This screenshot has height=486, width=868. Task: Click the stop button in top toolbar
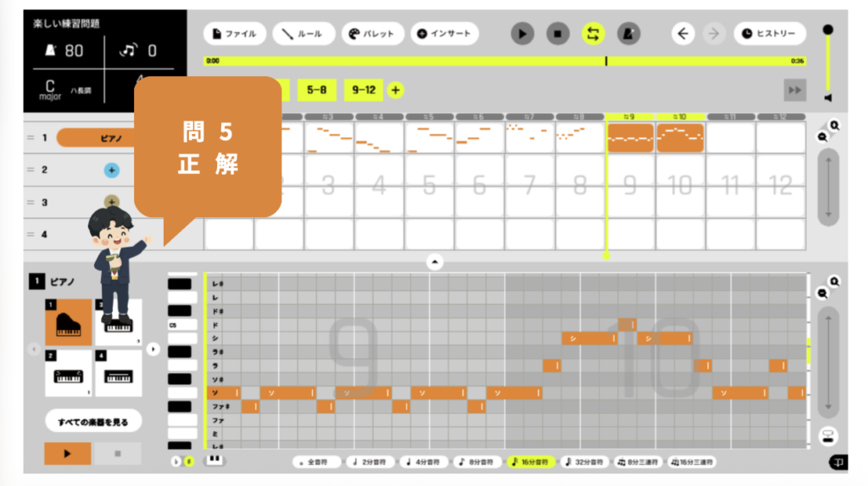coord(557,34)
